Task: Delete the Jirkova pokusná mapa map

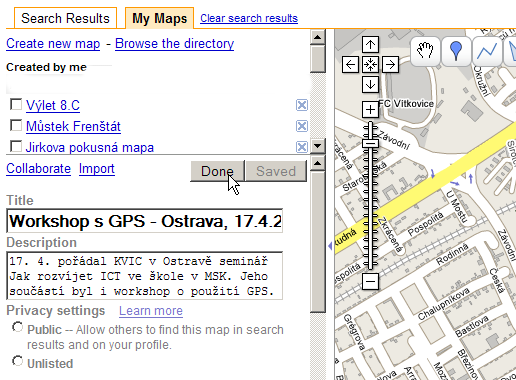Action: pos(302,147)
